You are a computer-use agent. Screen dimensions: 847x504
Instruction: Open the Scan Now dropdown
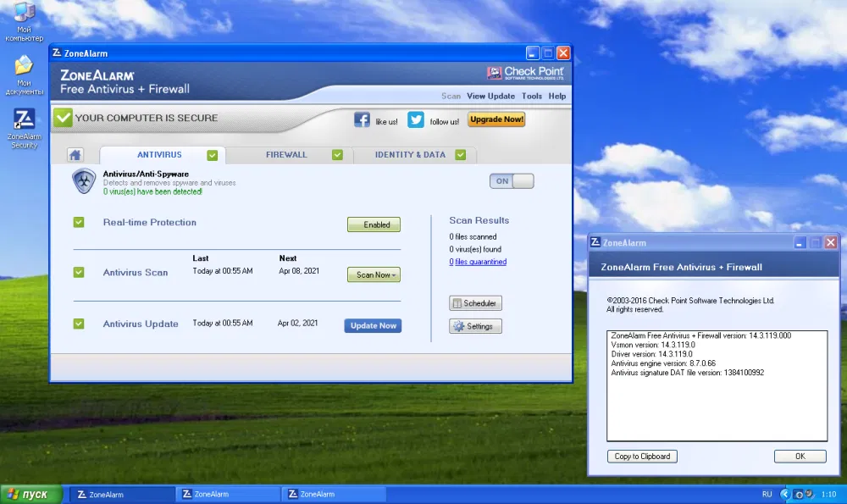tap(374, 274)
